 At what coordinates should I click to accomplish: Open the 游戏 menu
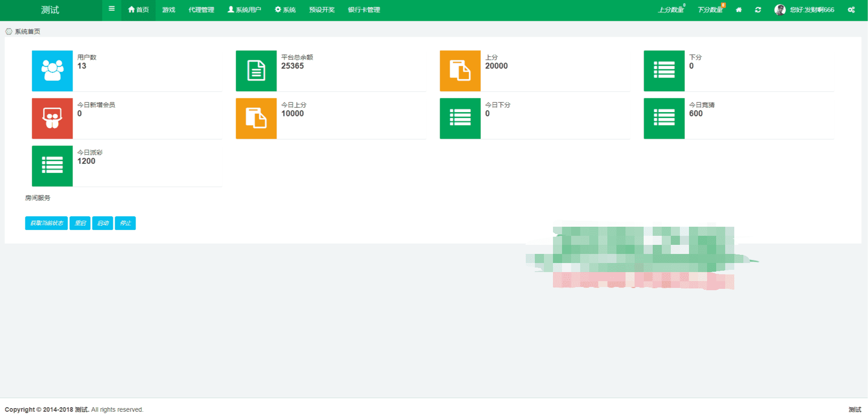pyautogui.click(x=169, y=10)
